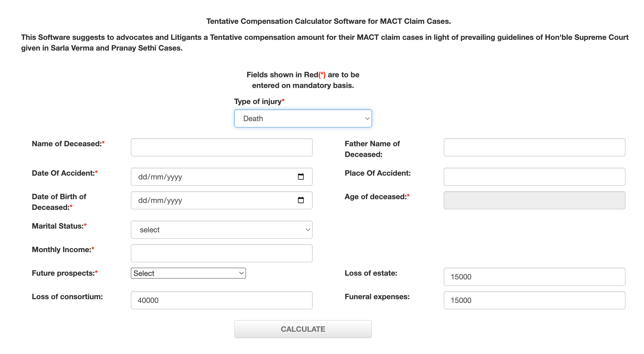Click the Age of deceased field
The image size is (644, 354).
click(x=534, y=200)
